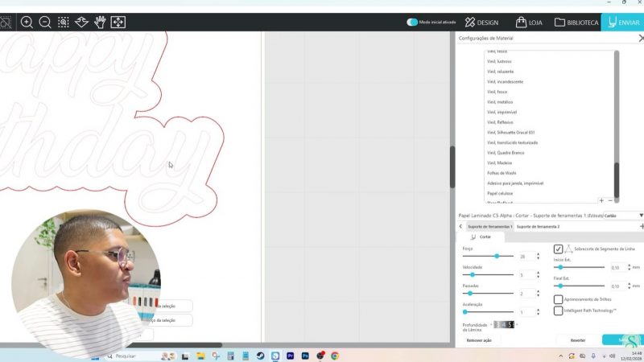Image resolution: width=644 pixels, height=362 pixels.
Task: Click the minus icon to remove material
Action: (x=609, y=200)
